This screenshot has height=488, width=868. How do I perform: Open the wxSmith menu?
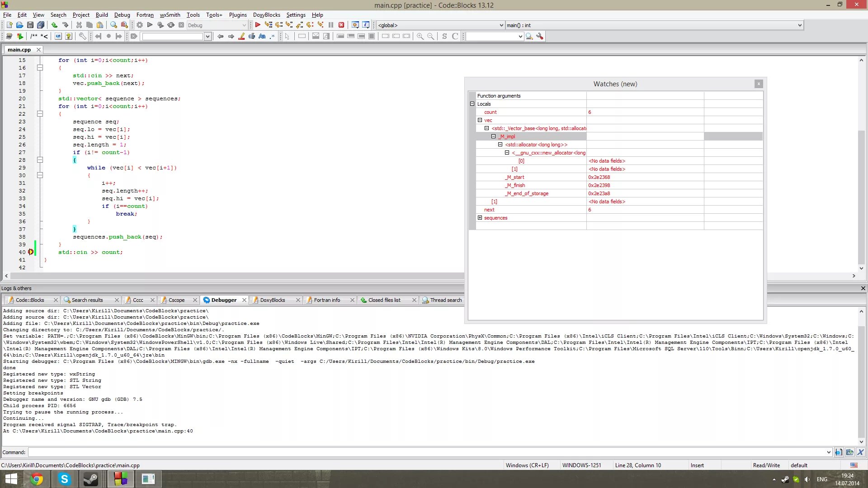pos(170,15)
